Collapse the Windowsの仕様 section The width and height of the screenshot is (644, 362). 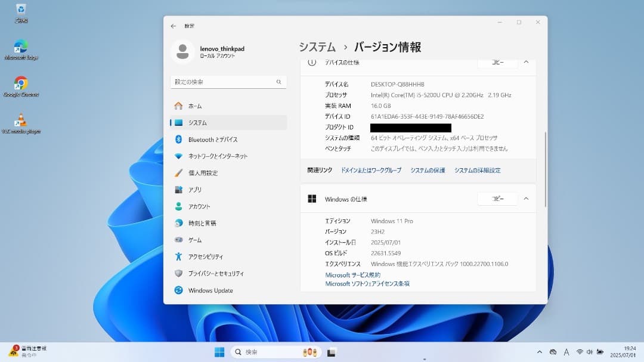point(525,199)
